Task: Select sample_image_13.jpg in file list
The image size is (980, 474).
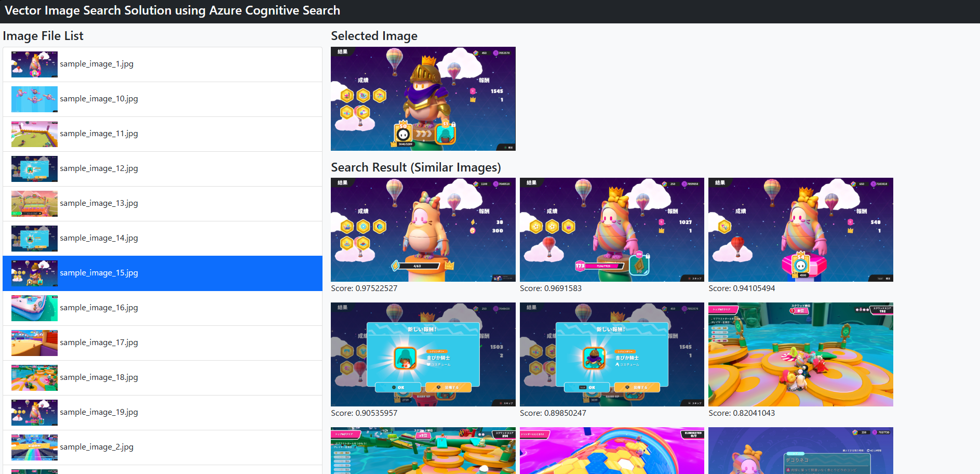Action: 163,204
